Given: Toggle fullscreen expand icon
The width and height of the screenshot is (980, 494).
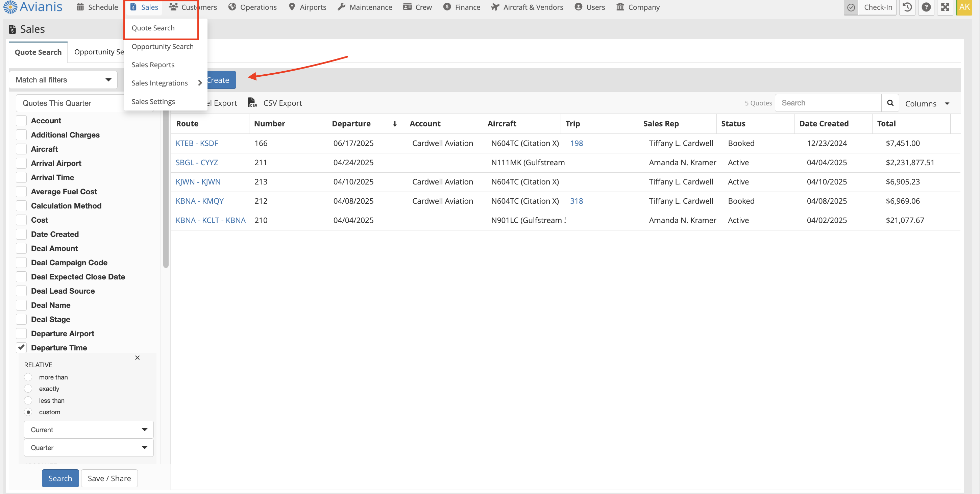Looking at the screenshot, I should 946,7.
